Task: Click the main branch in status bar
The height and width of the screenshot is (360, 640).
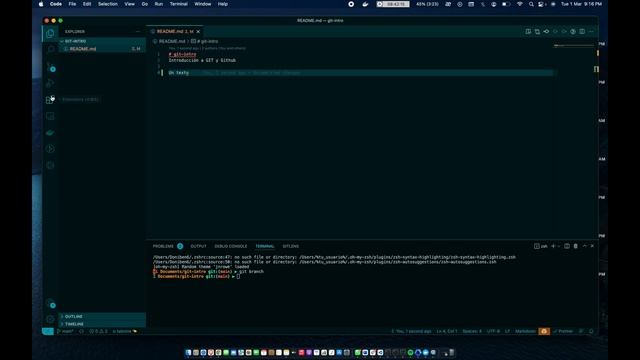Action: click(65, 331)
